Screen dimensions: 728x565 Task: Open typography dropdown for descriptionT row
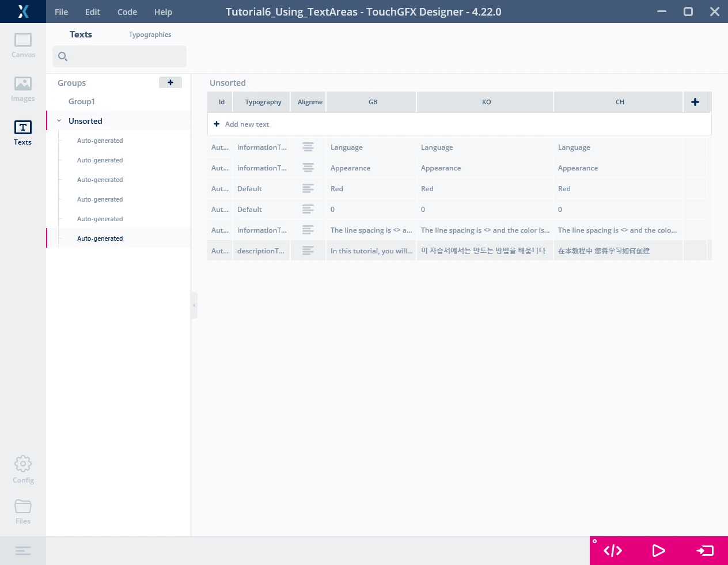click(261, 251)
